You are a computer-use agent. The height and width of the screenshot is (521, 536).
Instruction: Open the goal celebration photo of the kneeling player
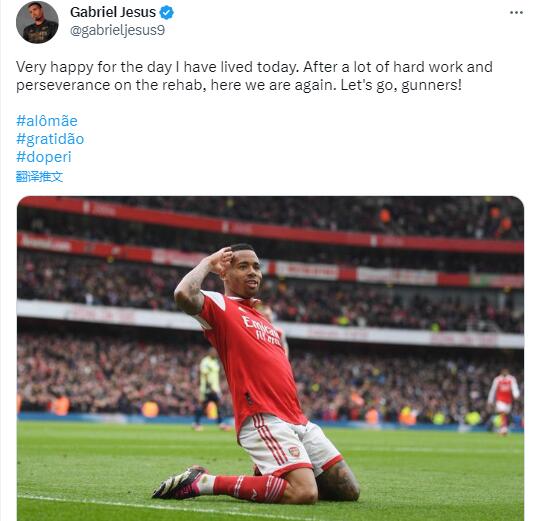click(270, 358)
